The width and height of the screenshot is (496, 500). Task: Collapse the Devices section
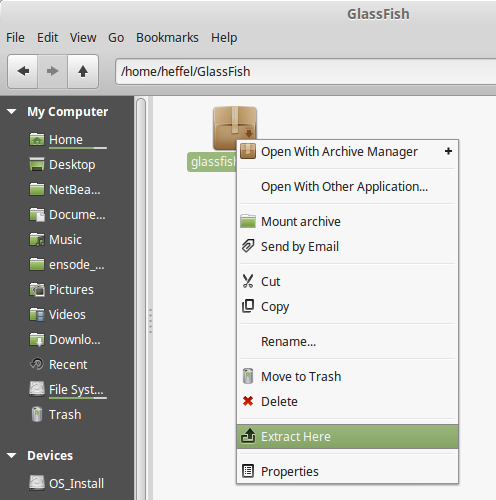click(x=12, y=455)
